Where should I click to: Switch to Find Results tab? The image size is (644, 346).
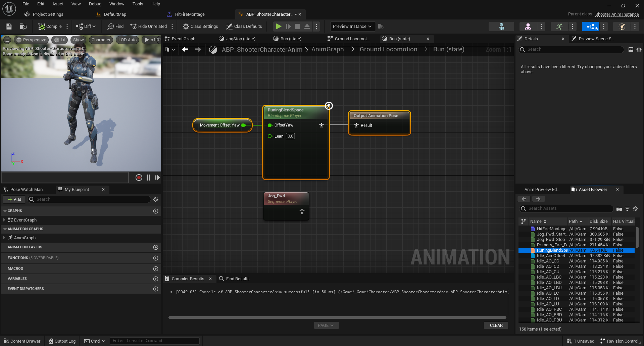[x=234, y=279]
